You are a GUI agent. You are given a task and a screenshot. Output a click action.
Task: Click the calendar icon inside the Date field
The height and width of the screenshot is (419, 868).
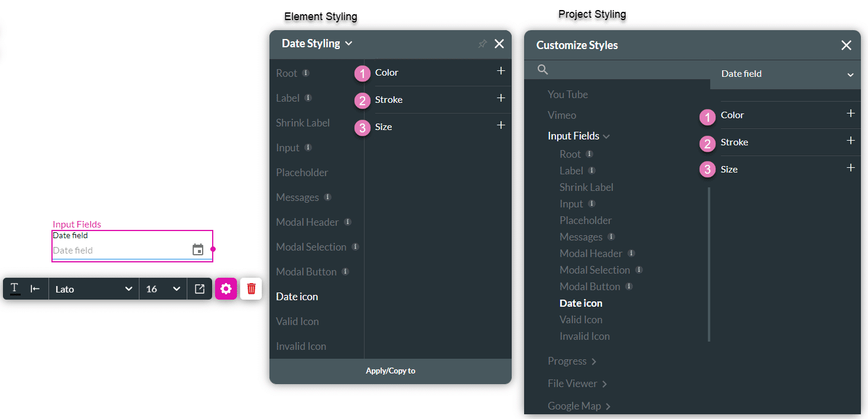(197, 249)
